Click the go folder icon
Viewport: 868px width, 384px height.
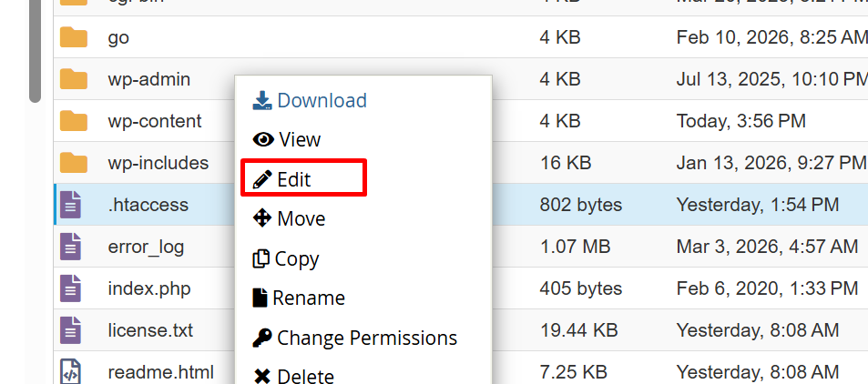tap(73, 37)
